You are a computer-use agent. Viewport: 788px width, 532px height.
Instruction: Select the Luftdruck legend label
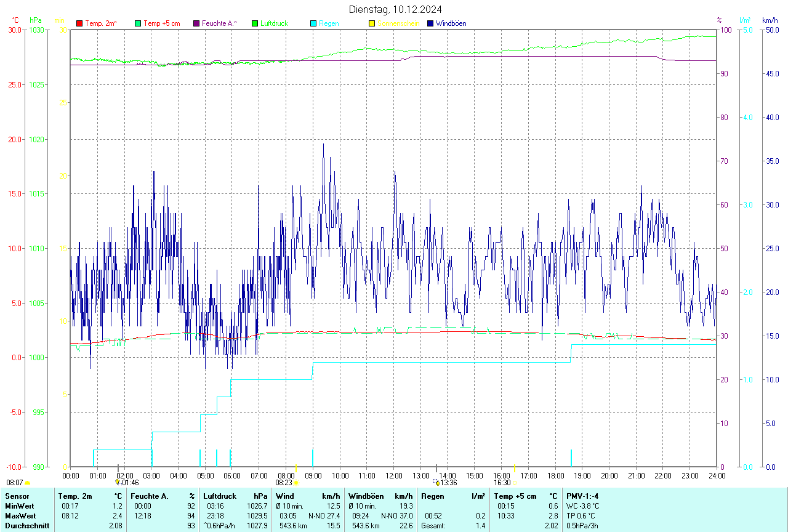point(275,23)
